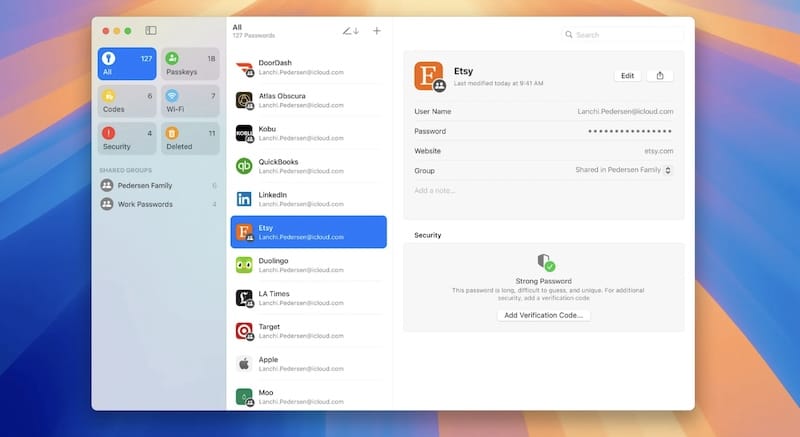Click the search magnifier icon
The width and height of the screenshot is (800, 437).
coord(568,35)
